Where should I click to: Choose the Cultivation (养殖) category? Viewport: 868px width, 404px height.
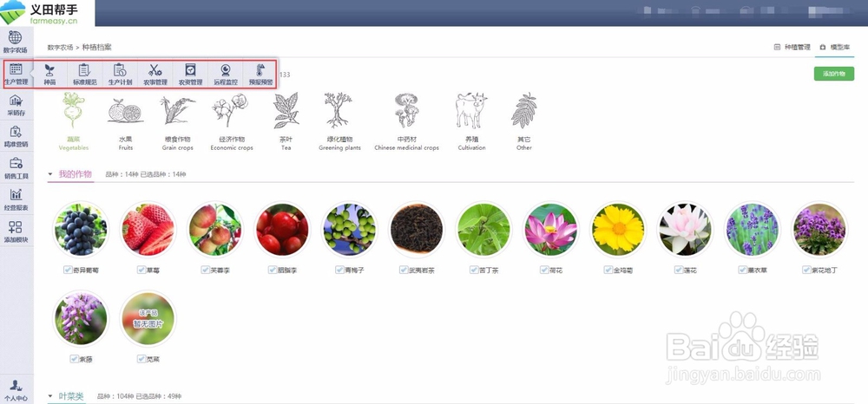[471, 121]
